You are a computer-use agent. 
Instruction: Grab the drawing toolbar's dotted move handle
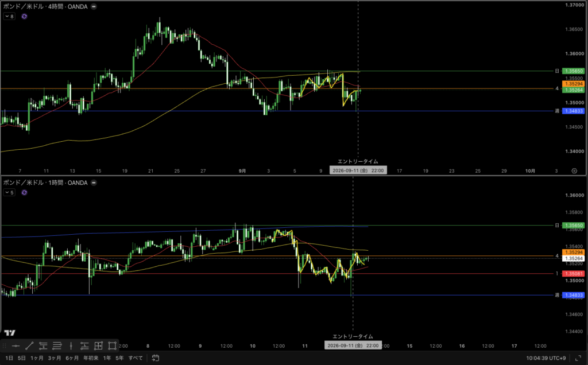pyautogui.click(x=5, y=345)
